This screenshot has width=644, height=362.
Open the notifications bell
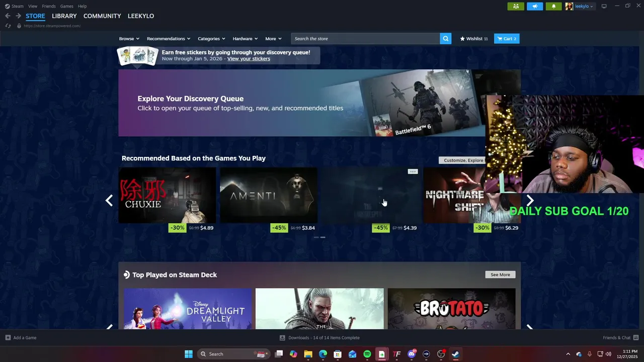(554, 6)
